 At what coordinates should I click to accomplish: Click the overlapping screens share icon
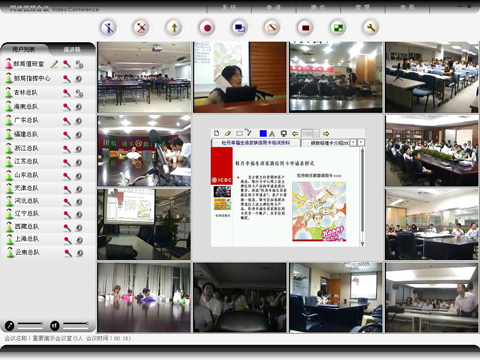(240, 28)
